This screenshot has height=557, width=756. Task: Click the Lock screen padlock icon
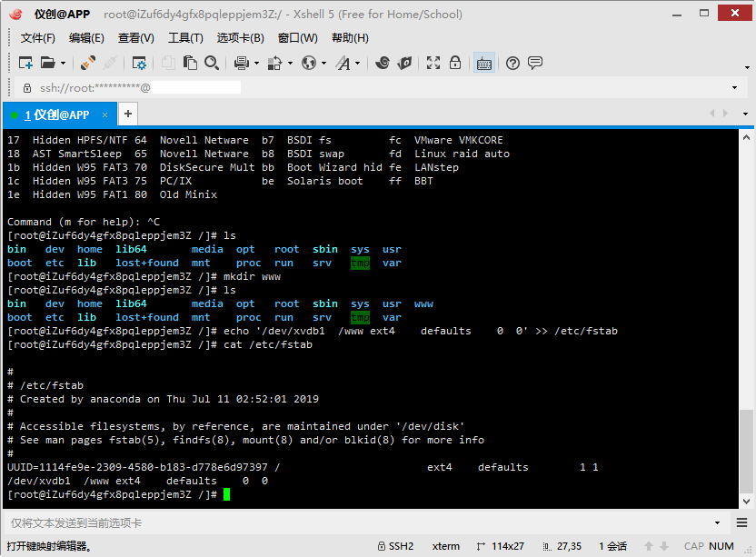click(x=455, y=63)
